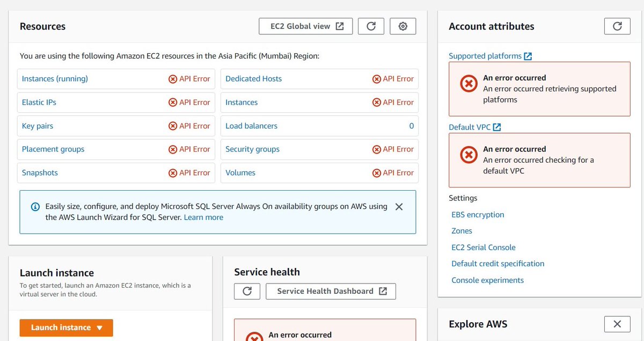Image resolution: width=644 pixels, height=341 pixels.
Task: Dismiss the SQL Server Launch Wizard banner
Action: pyautogui.click(x=399, y=207)
